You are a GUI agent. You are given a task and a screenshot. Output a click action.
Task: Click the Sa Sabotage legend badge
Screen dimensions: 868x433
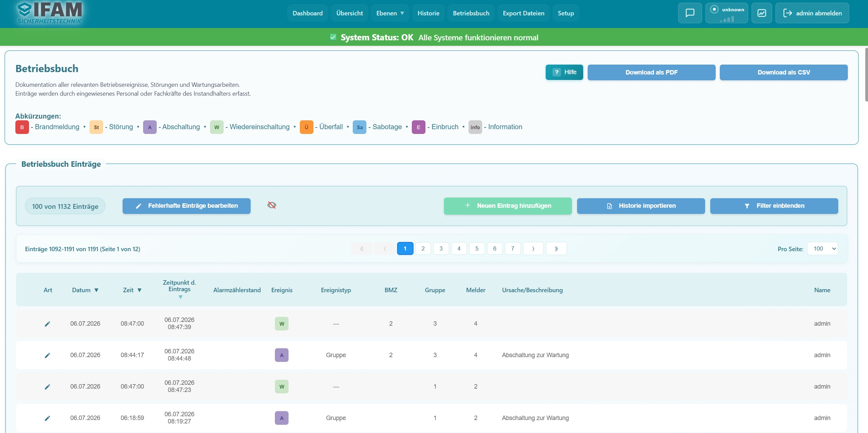coord(360,127)
